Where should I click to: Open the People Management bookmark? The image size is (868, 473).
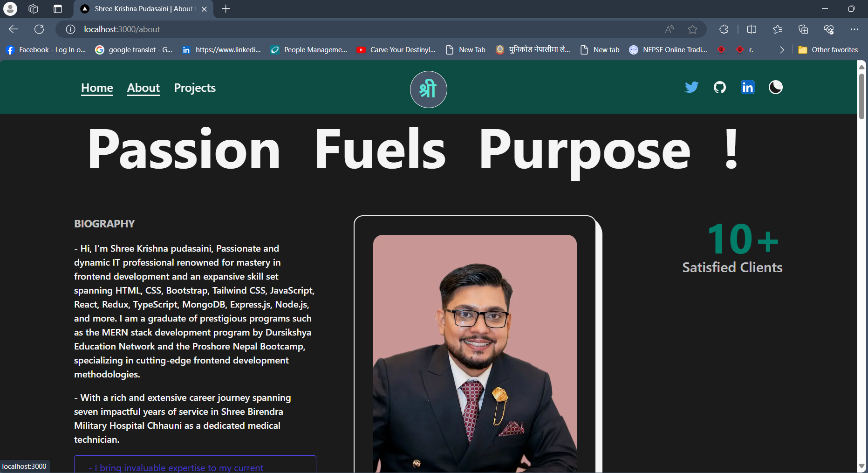pyautogui.click(x=308, y=50)
